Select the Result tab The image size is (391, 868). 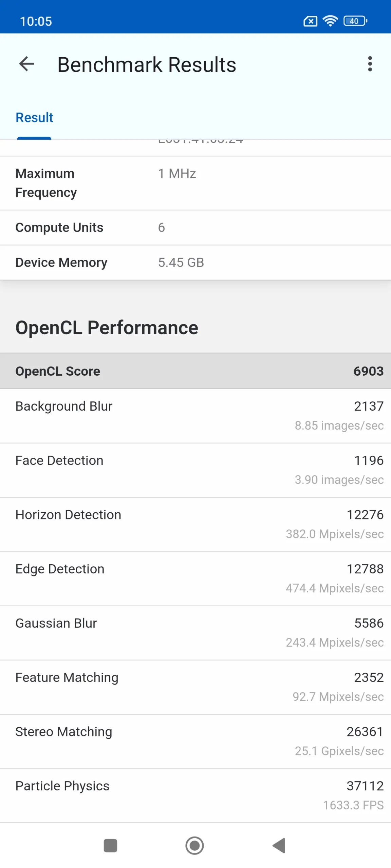pyautogui.click(x=34, y=118)
